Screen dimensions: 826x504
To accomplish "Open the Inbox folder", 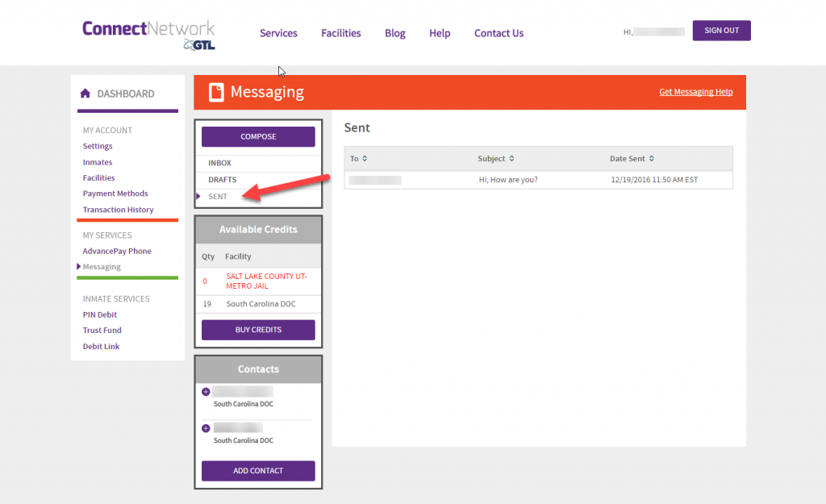I will click(x=219, y=163).
